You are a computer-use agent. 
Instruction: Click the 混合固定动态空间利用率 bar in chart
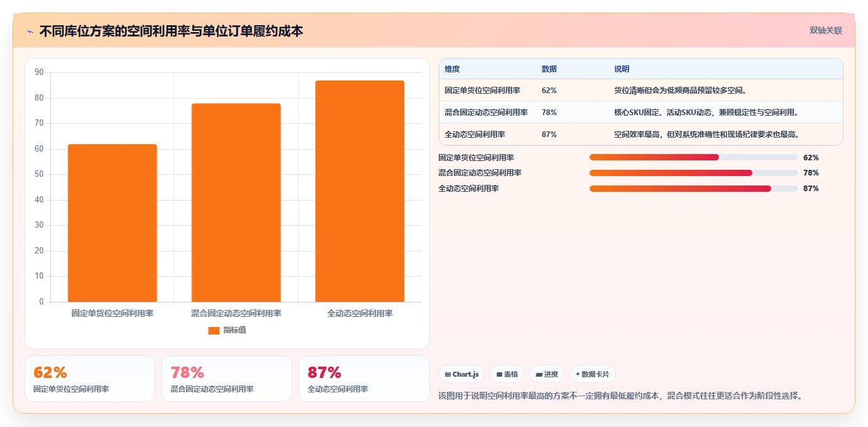click(x=236, y=202)
